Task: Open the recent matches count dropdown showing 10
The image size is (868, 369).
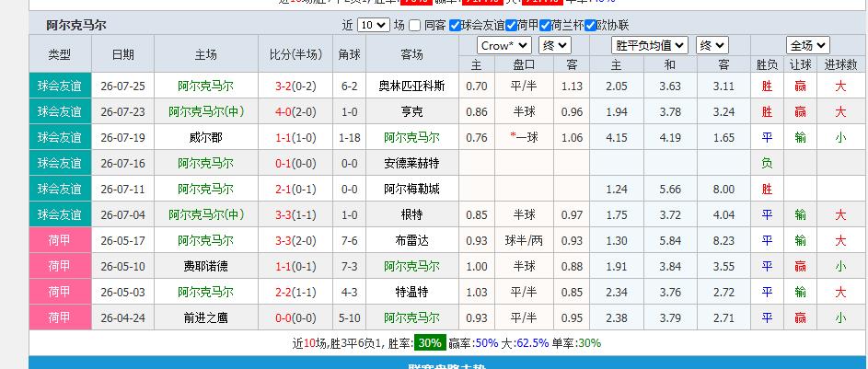Action: (374, 26)
